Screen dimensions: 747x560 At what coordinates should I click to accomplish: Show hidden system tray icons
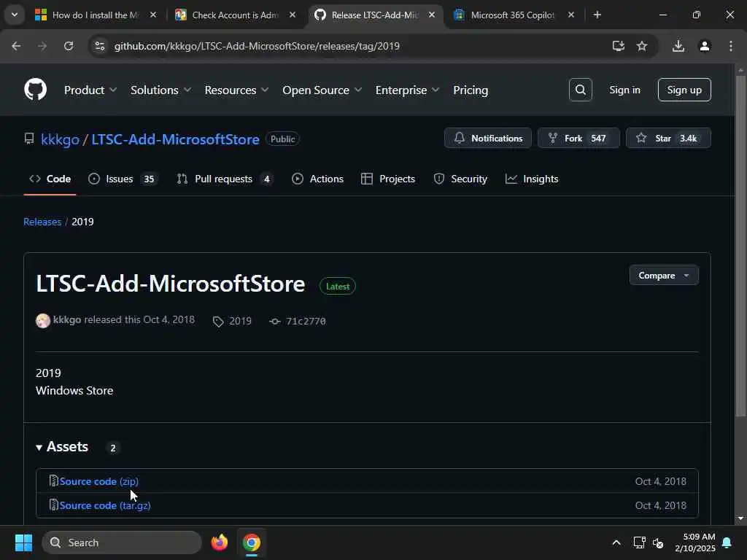(616, 542)
